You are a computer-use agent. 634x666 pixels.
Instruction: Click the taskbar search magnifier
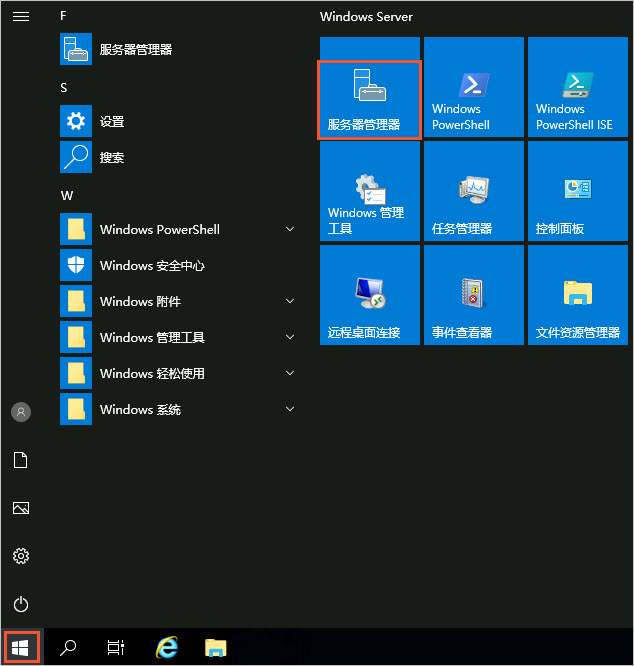pos(68,648)
